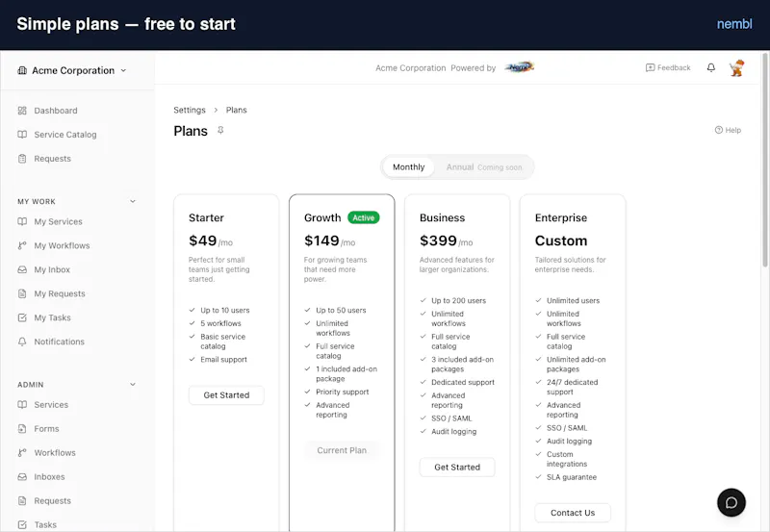
Task: Open the chat bubble widget
Action: click(731, 502)
